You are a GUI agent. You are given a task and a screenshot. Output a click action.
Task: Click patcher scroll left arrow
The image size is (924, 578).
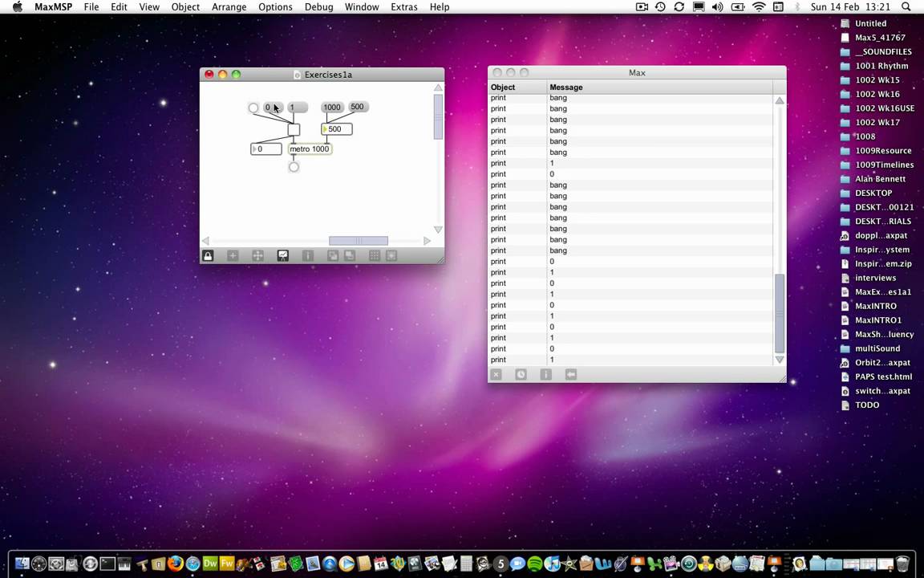[x=205, y=241]
